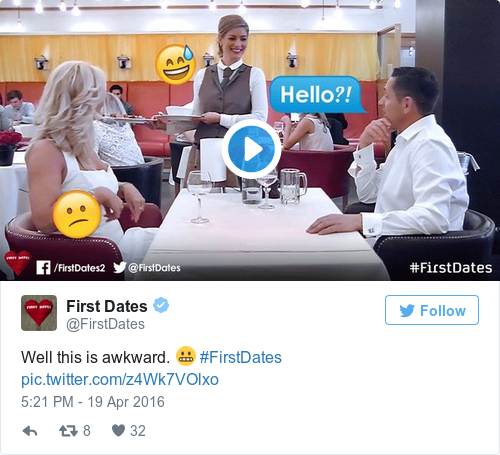Click the confused face emoji on video

[77, 214]
